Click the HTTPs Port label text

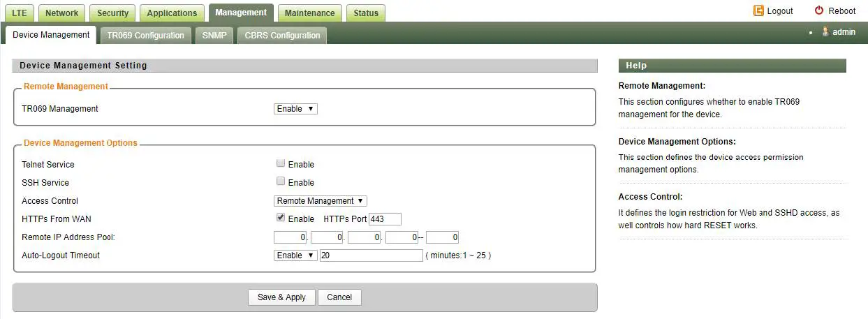click(x=345, y=219)
